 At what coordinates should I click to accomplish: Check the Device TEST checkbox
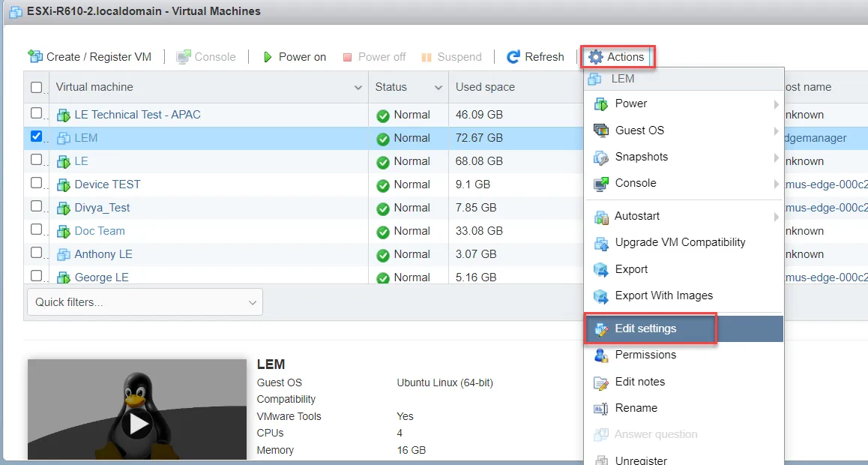click(36, 183)
